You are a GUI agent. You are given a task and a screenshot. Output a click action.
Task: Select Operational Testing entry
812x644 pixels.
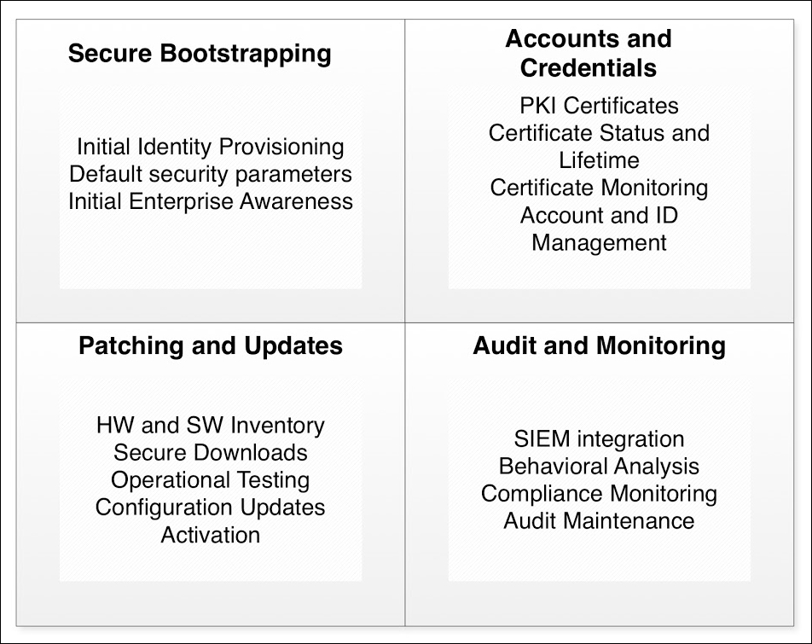tap(210, 480)
